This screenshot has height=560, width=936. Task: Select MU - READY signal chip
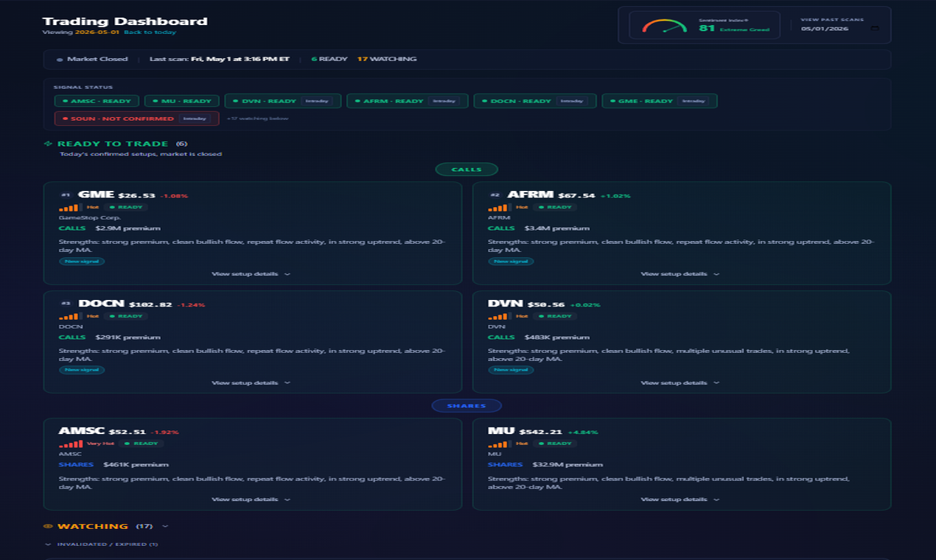coord(182,101)
